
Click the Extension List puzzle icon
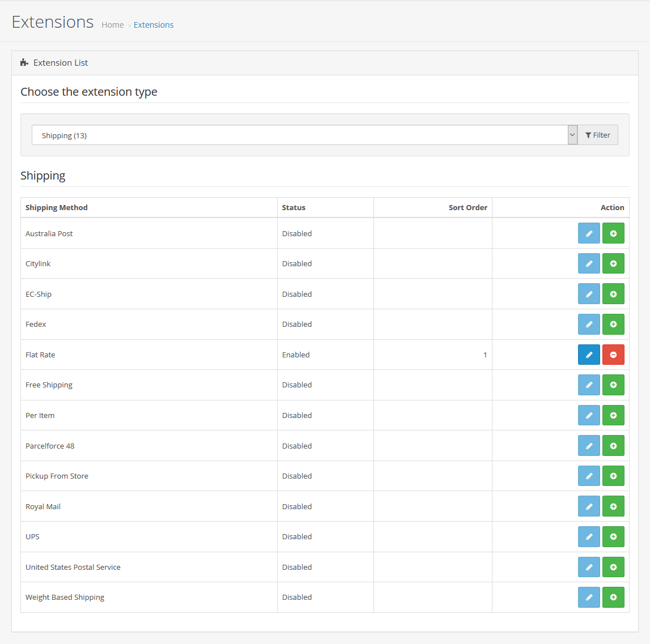(x=24, y=62)
